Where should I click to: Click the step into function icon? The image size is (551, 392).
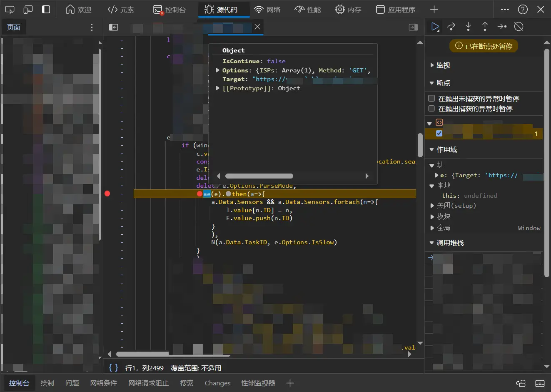tap(468, 27)
